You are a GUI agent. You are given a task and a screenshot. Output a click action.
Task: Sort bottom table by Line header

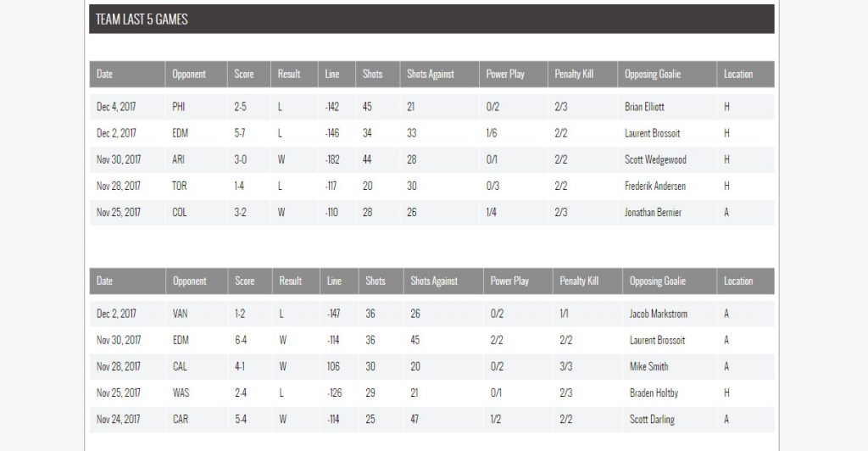click(333, 281)
